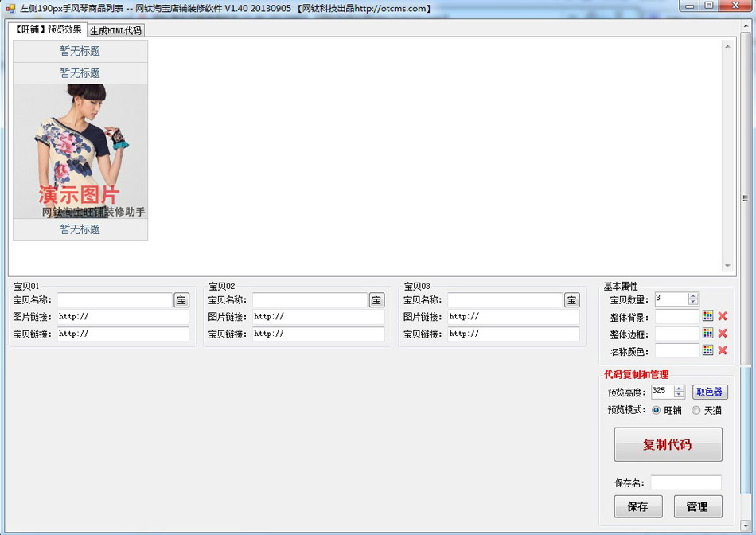
Task: Clear 整体背景 color with red X
Action: pyautogui.click(x=723, y=316)
